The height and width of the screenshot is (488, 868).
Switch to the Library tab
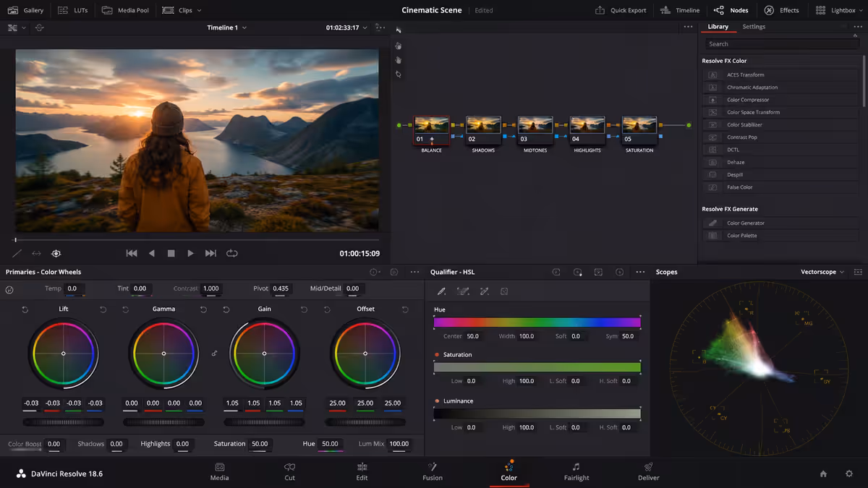tap(718, 27)
